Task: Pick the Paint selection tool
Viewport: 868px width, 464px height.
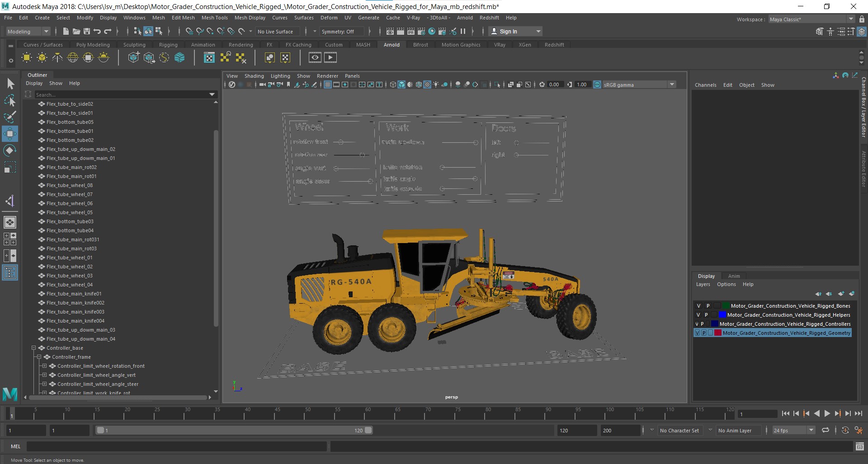Action: point(10,117)
